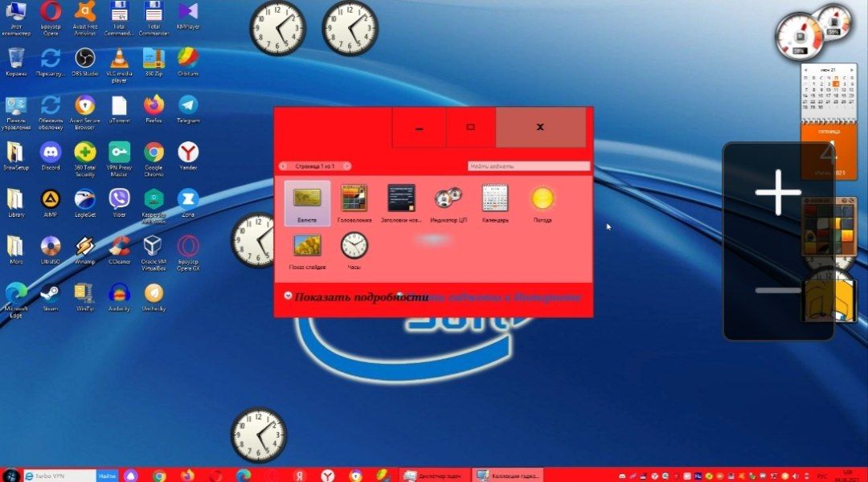The width and height of the screenshot is (868, 482).
Task: Open the 360 Zip desktop shortcut
Action: click(154, 62)
